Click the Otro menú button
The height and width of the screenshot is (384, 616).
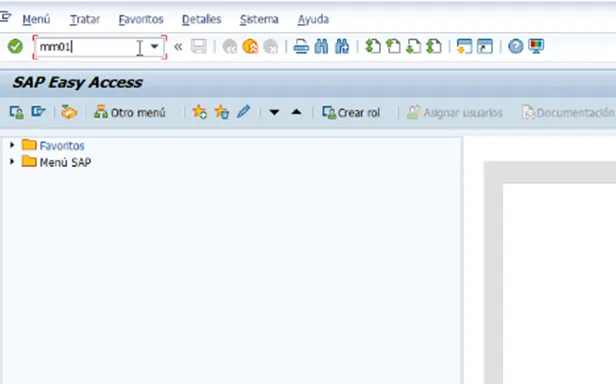[130, 112]
